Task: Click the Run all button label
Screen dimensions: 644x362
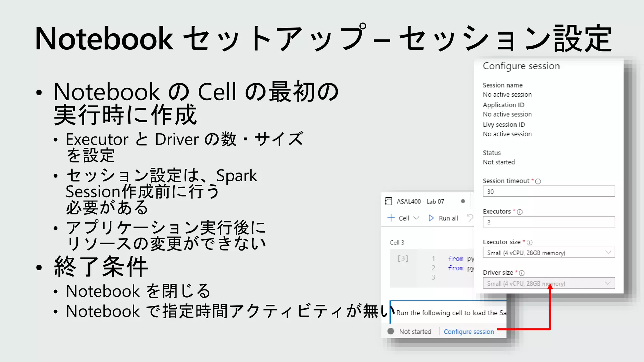Action: click(448, 218)
